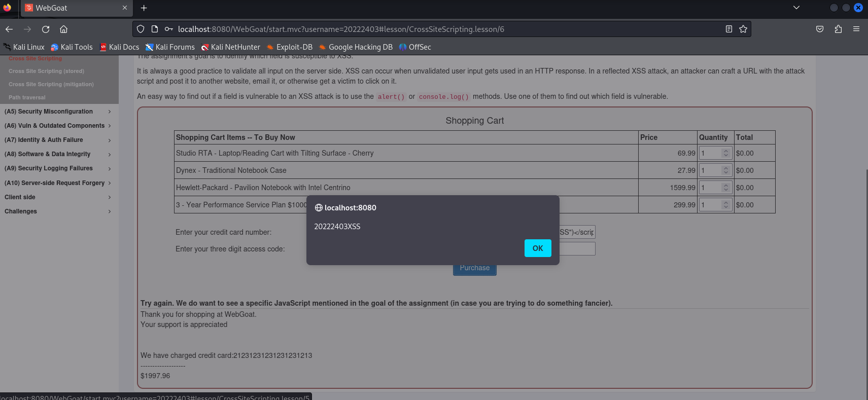This screenshot has width=868, height=400.
Task: Open the Firefox application menu
Action: pos(856,29)
